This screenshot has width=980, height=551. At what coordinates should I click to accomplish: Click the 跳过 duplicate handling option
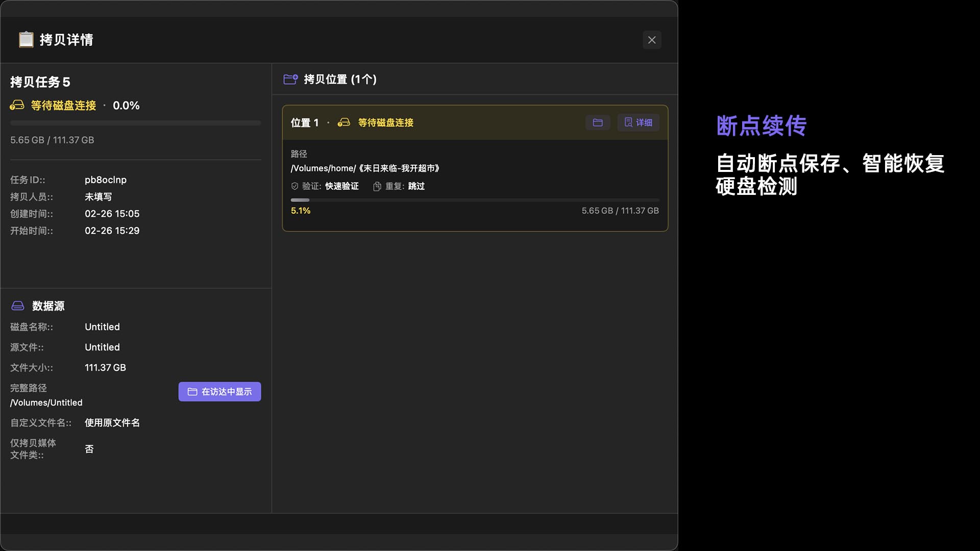point(415,186)
